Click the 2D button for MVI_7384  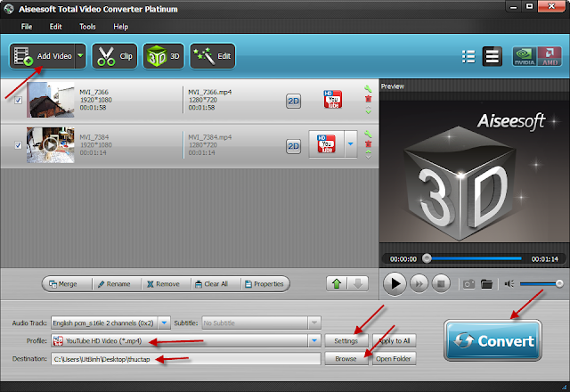pyautogui.click(x=293, y=146)
